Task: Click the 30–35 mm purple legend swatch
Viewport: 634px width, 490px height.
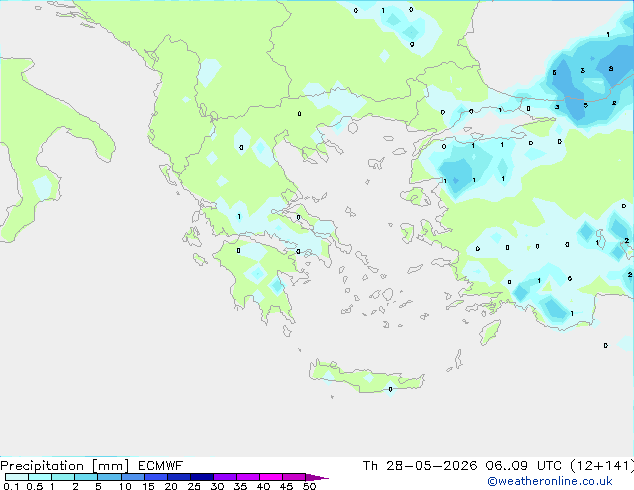Action: 224,477
